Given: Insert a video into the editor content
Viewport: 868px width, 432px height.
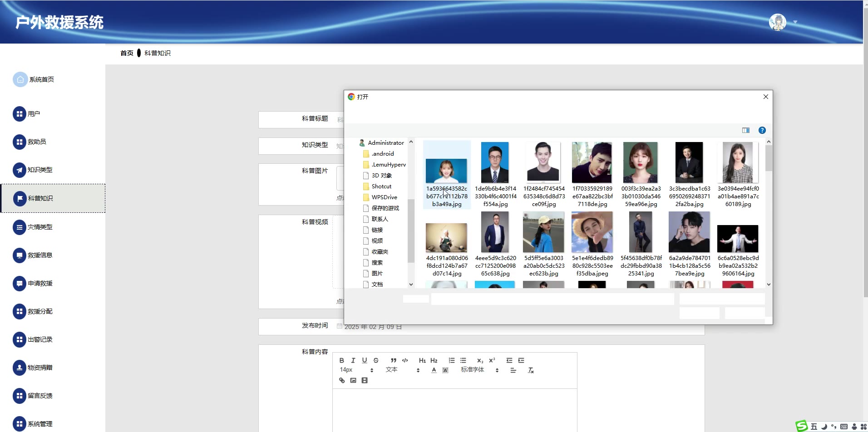Looking at the screenshot, I should pos(365,380).
